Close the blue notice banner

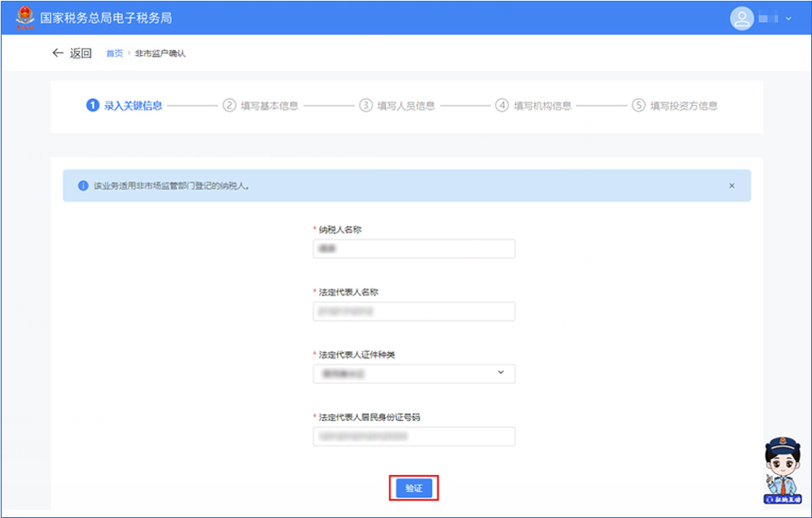732,185
